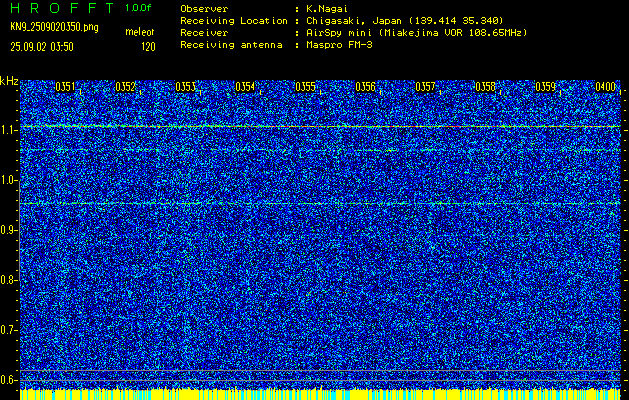Click the 0351 time marker

pyautogui.click(x=65, y=87)
